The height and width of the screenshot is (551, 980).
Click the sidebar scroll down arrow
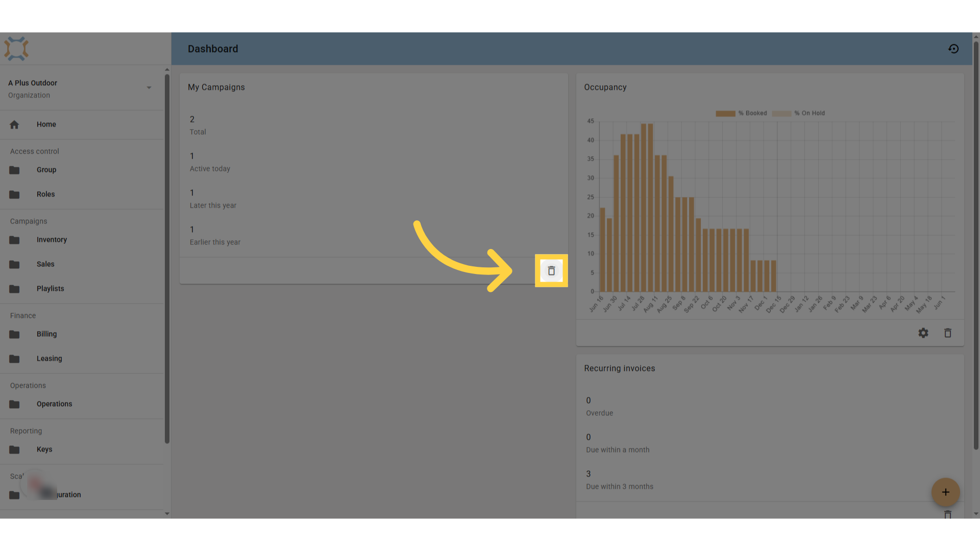pyautogui.click(x=167, y=514)
